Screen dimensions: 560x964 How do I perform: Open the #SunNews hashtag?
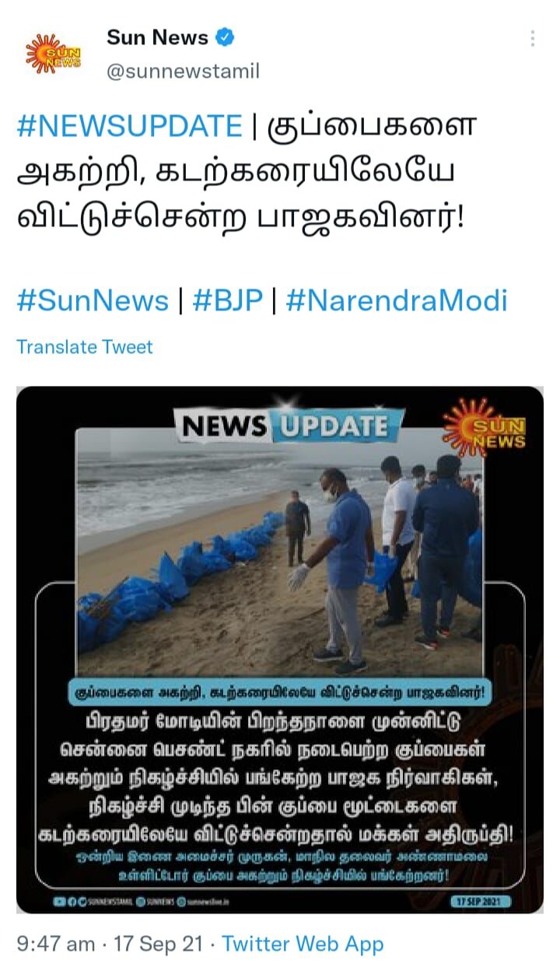tap(93, 300)
